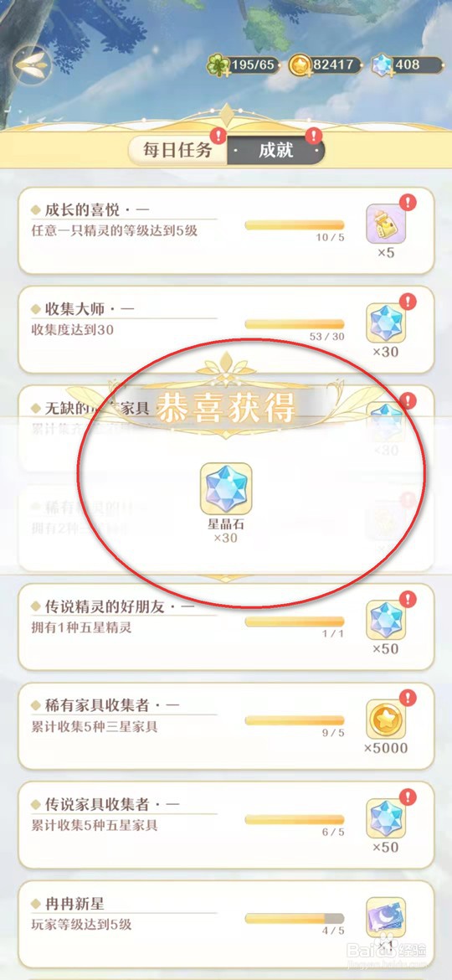Claim the ×5000 gold coin reward
This screenshot has height=980, width=452.
point(386,720)
